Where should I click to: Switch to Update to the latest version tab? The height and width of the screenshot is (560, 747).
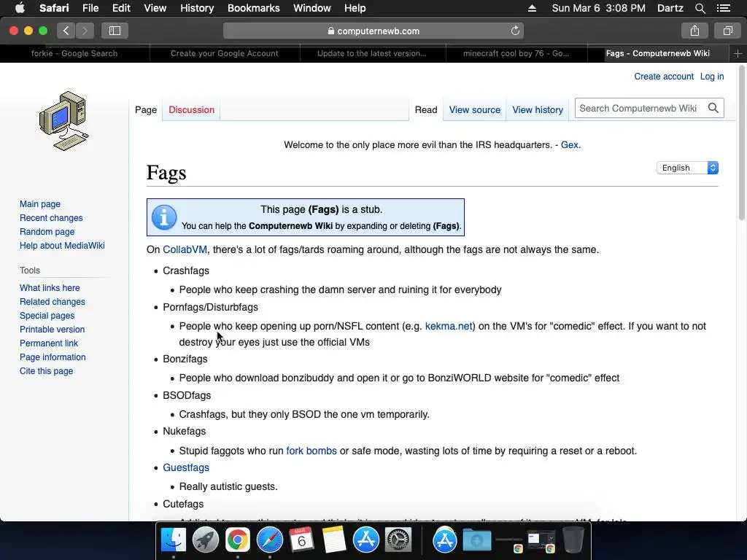pos(372,53)
